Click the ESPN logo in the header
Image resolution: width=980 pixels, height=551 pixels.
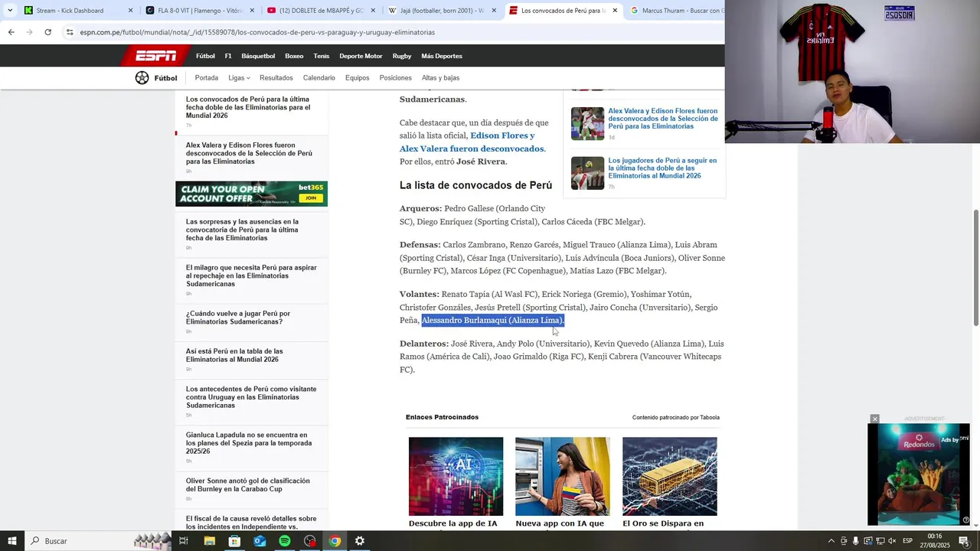click(x=155, y=56)
